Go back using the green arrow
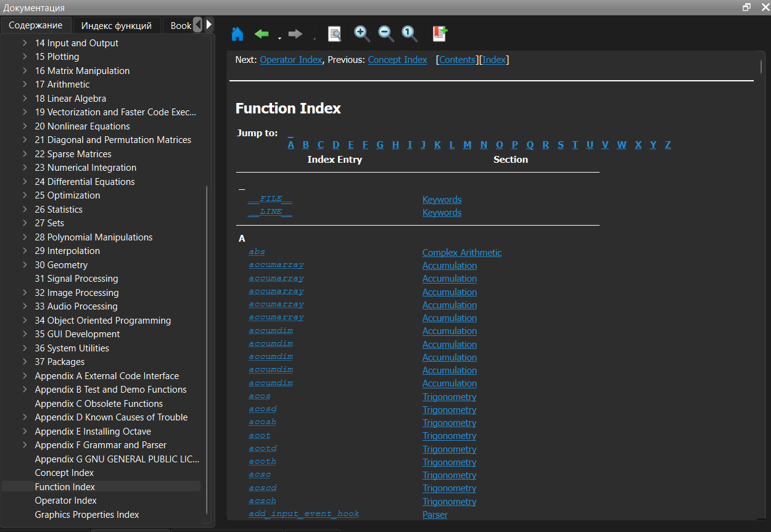 coord(262,34)
